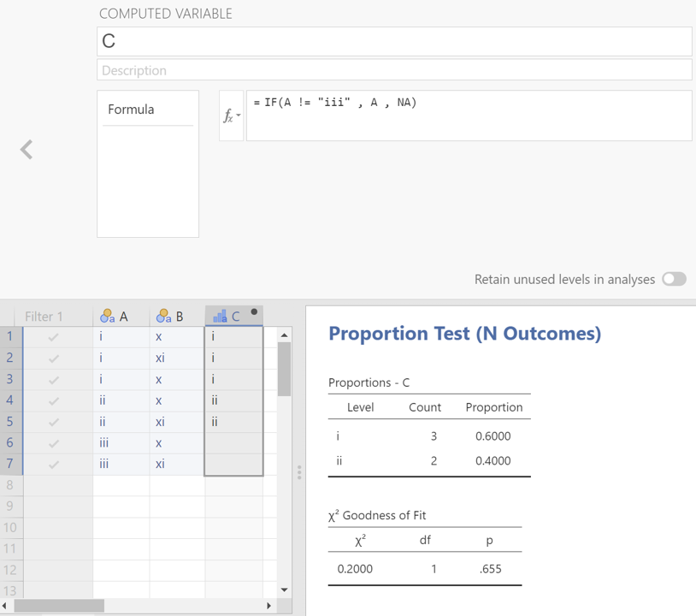696x616 pixels.
Task: Click the variable name field containing C
Action: [x=393, y=41]
